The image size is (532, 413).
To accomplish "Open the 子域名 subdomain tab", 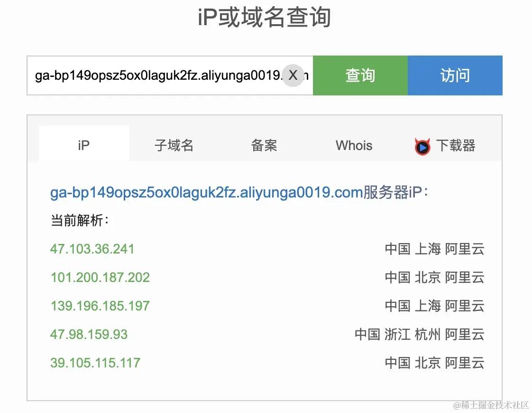I will click(174, 145).
